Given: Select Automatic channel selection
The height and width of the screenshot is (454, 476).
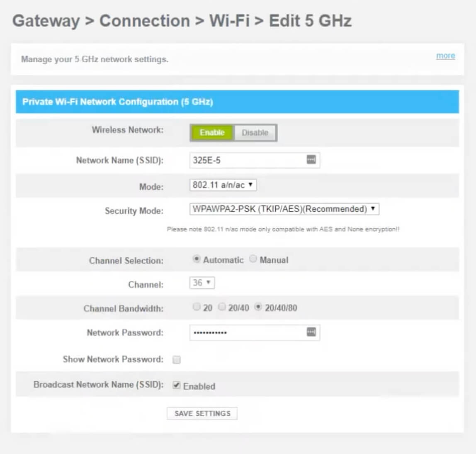Looking at the screenshot, I should coord(197,259).
